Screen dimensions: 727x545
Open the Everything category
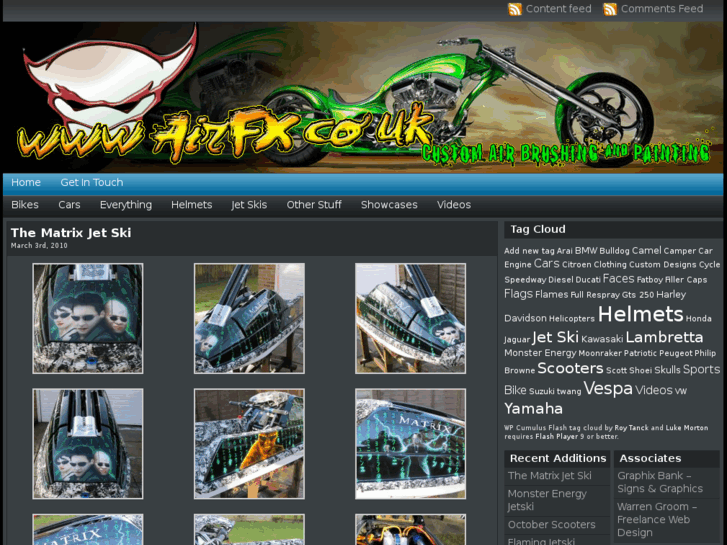click(126, 205)
